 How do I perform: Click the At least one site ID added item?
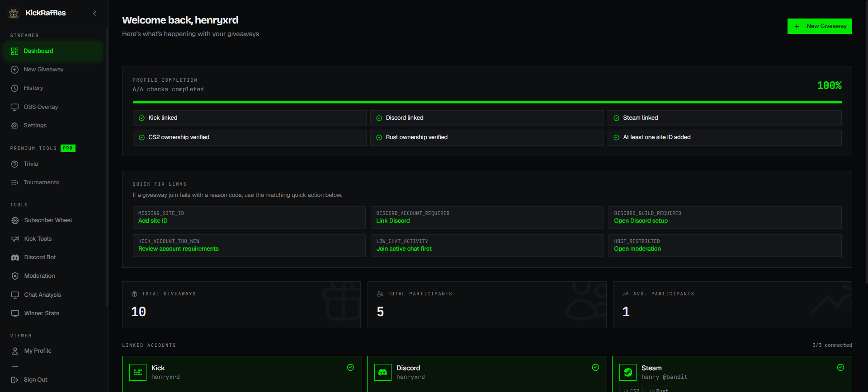pyautogui.click(x=725, y=137)
